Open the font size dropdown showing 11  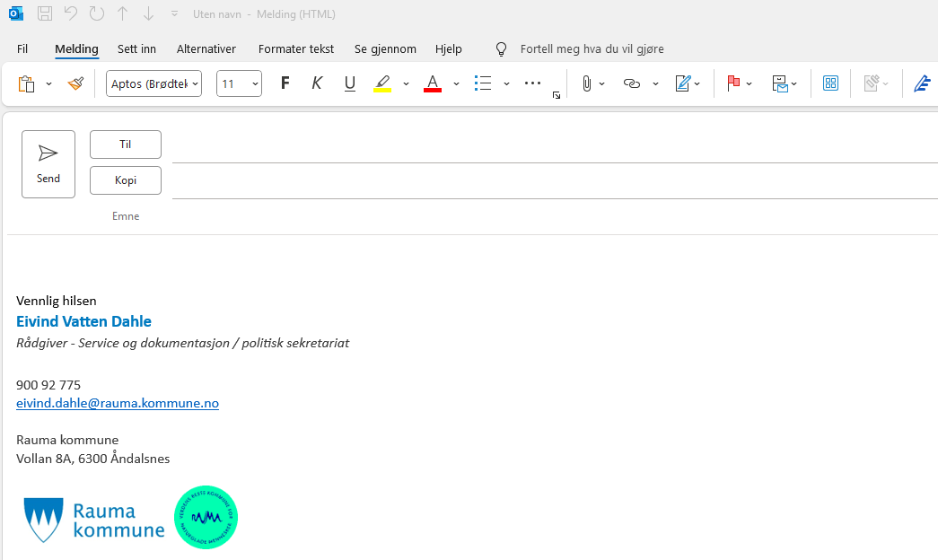click(x=239, y=83)
